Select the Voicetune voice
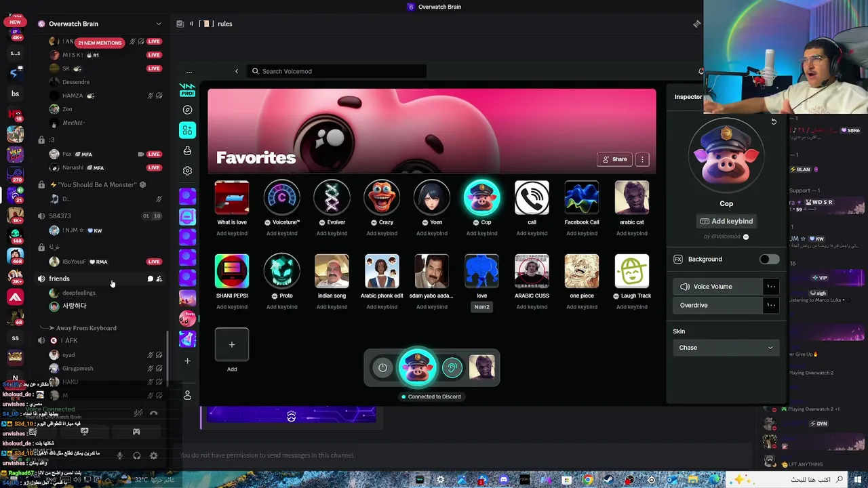The width and height of the screenshot is (868, 488). point(281,197)
